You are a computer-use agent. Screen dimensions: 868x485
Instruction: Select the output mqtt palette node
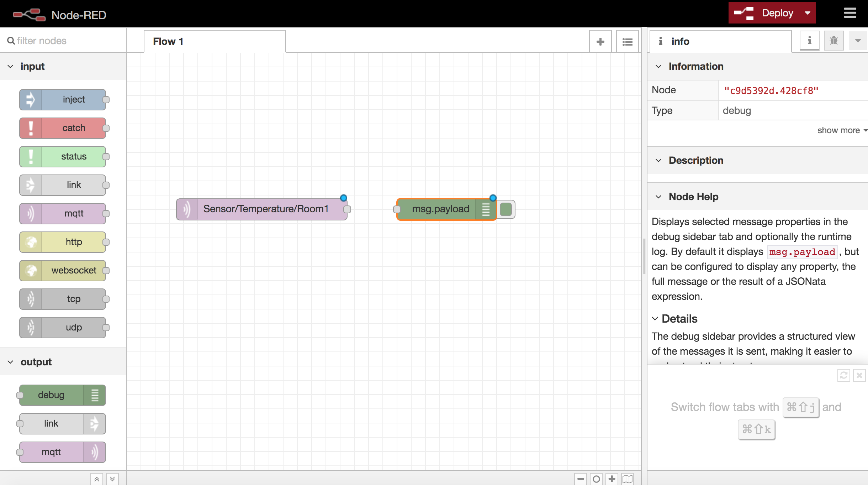click(63, 452)
